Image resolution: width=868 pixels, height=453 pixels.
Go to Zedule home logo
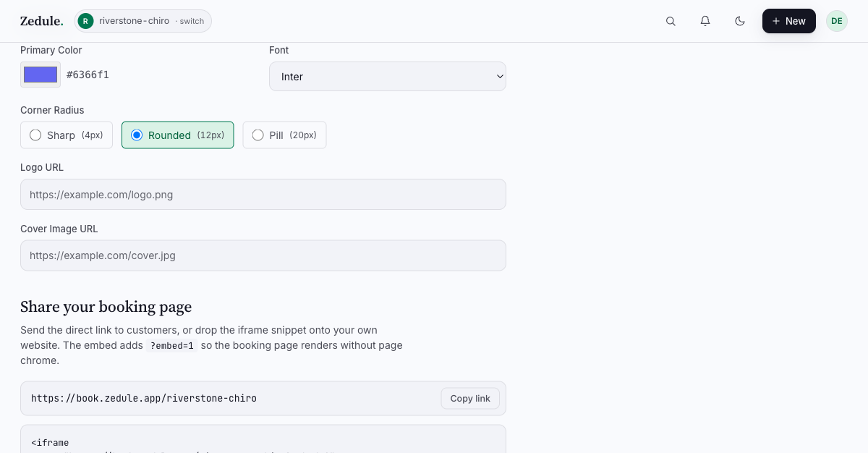tap(41, 21)
